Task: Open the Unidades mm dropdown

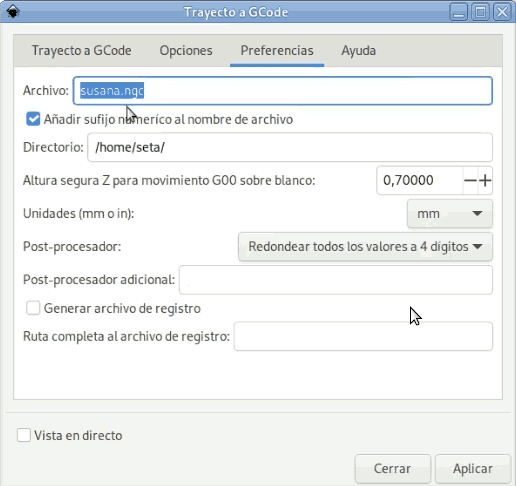Action: [x=450, y=213]
